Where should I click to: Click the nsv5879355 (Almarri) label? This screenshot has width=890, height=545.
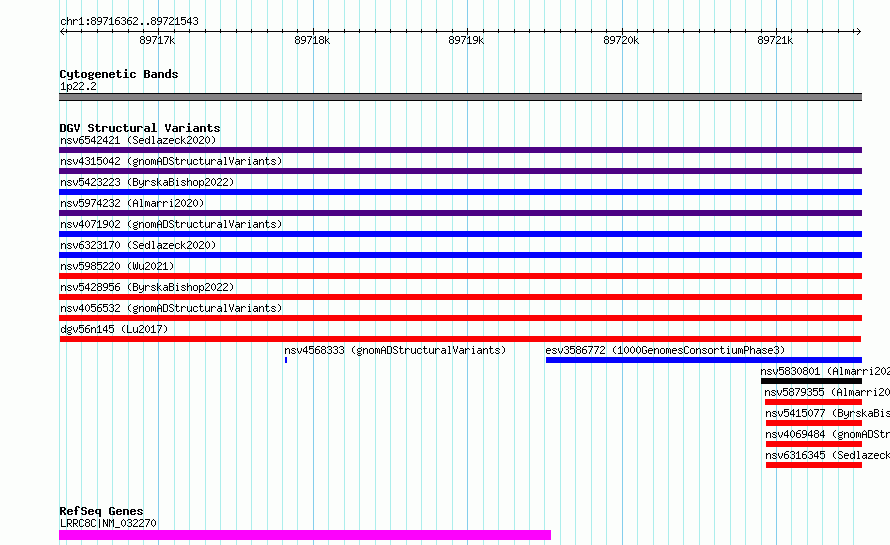coord(827,392)
